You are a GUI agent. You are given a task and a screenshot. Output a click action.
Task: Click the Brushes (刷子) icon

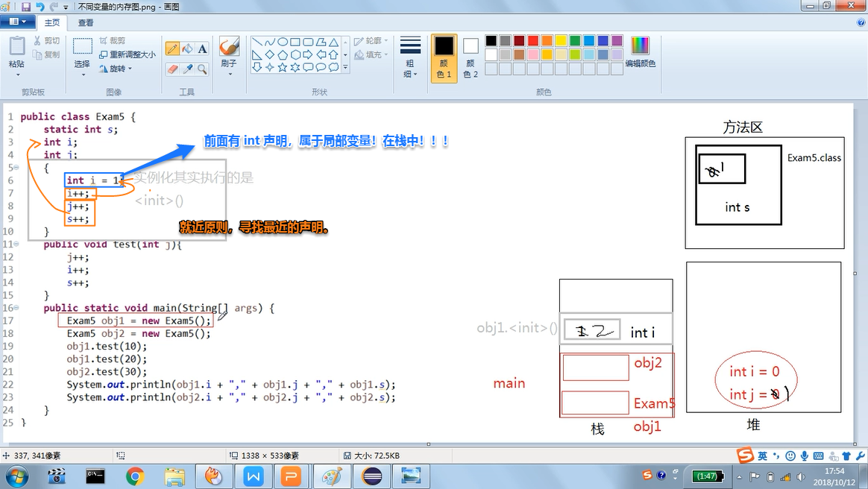[x=229, y=46]
